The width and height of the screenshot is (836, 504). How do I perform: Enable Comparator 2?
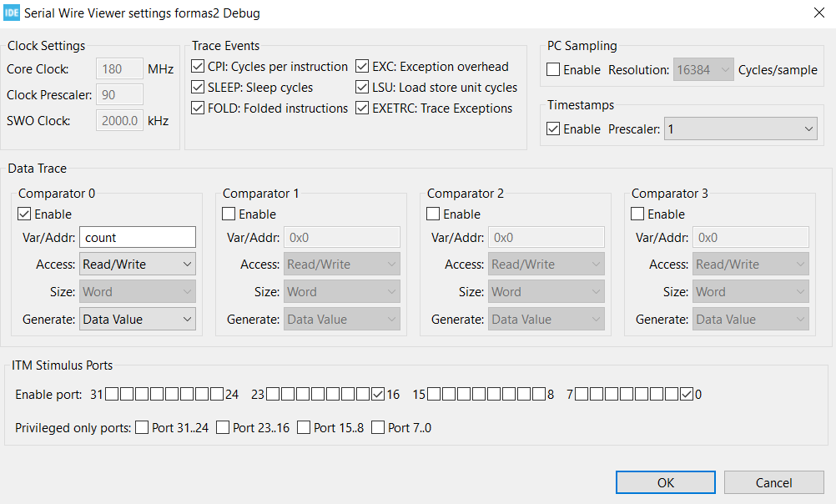pos(433,214)
